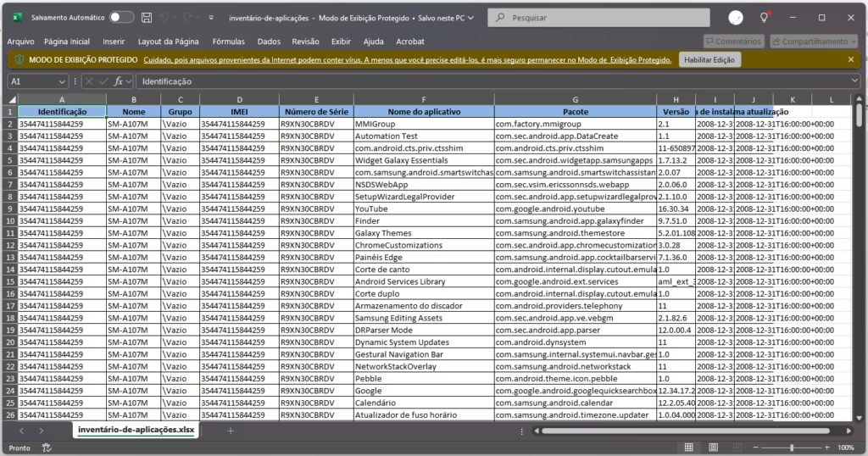Click the Excel app icon
This screenshot has height=456, width=868.
pyautogui.click(x=17, y=18)
